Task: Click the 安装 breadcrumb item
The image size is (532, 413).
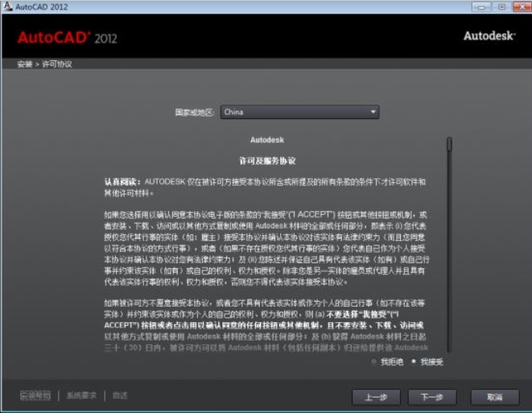Action: click(x=24, y=64)
